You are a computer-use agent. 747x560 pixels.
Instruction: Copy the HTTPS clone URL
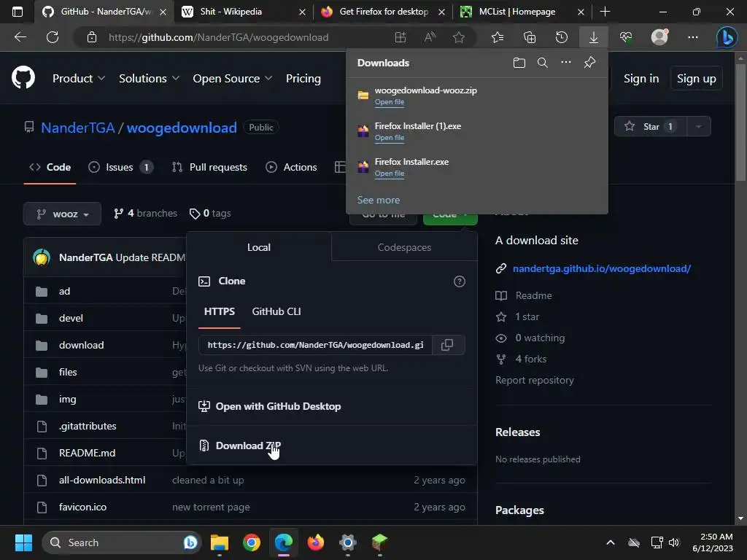(x=447, y=345)
